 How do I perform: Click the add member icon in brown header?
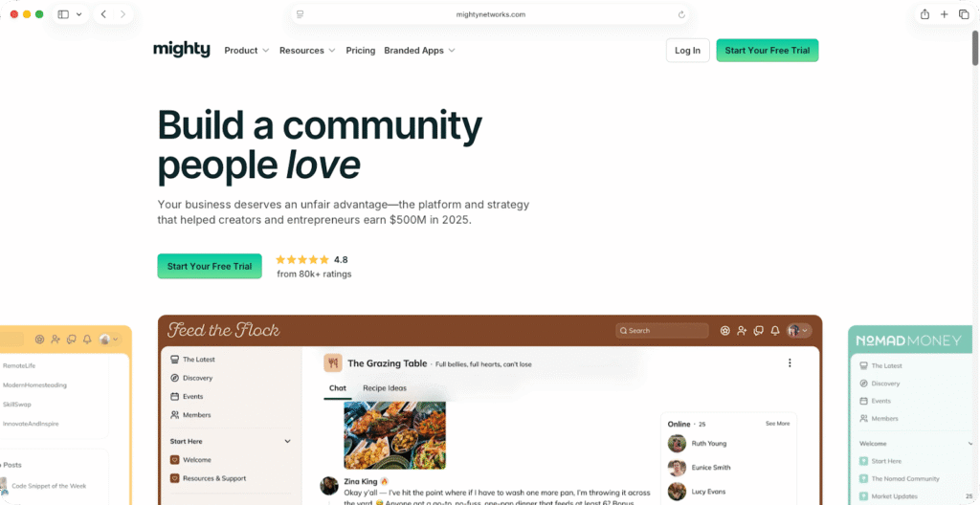click(742, 331)
